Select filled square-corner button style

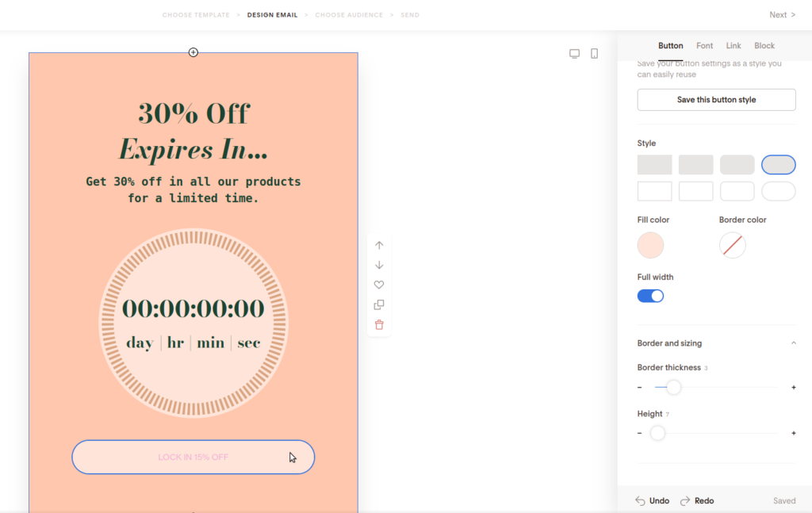[654, 165]
